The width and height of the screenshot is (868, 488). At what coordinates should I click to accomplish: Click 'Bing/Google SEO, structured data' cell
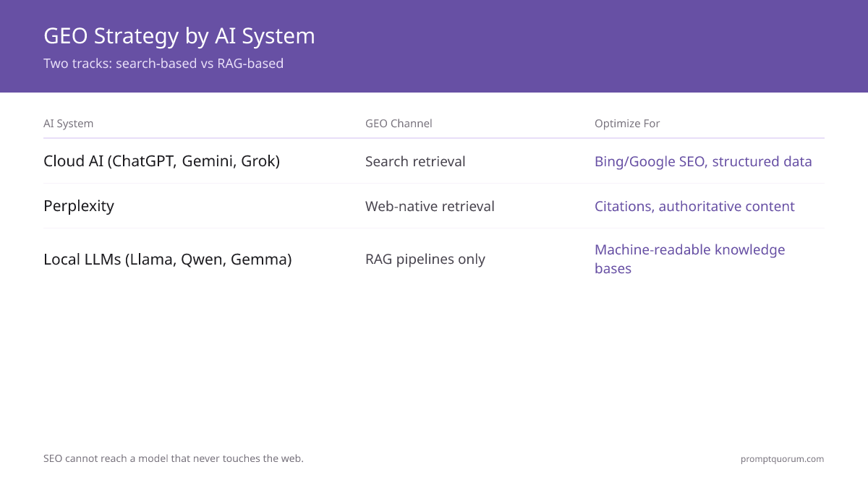(703, 161)
